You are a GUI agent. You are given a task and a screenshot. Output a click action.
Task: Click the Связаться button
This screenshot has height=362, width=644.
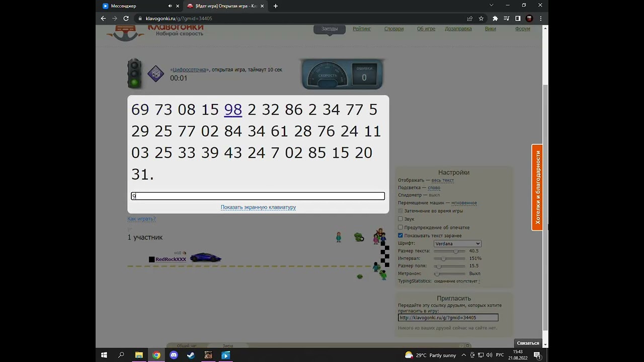point(528,343)
